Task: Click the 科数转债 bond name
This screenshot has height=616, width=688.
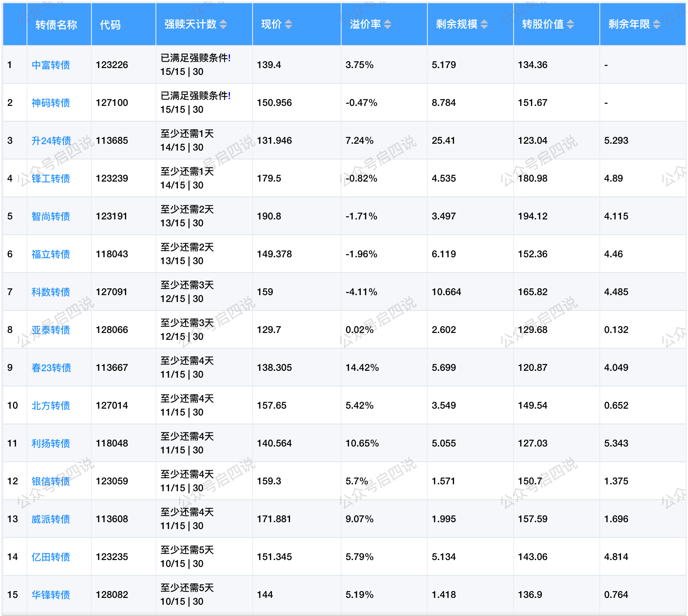Action: point(51,292)
